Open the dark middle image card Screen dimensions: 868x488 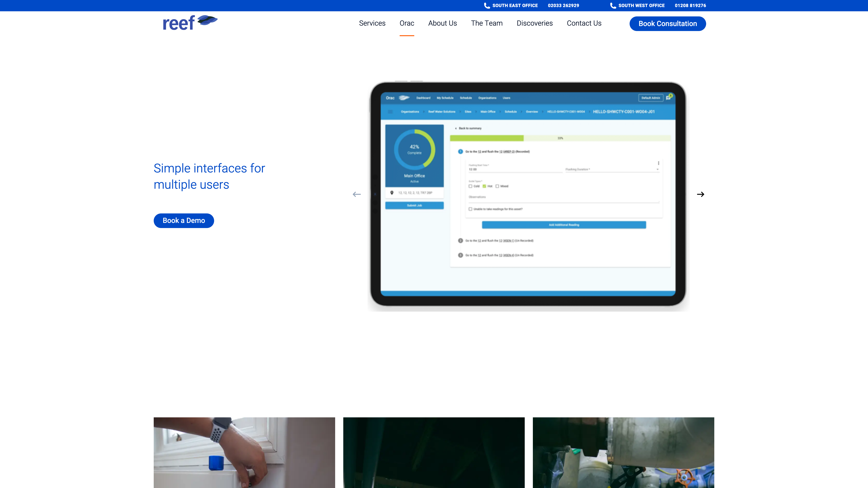coord(434,452)
